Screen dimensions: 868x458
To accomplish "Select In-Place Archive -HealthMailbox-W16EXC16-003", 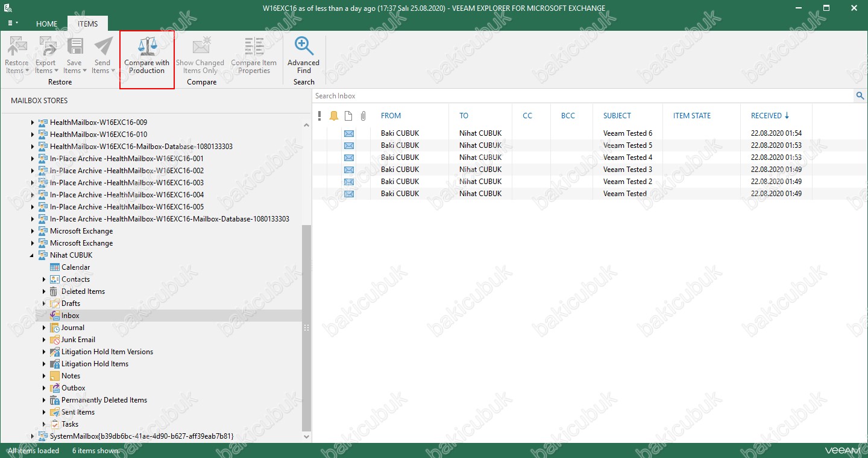I will (127, 183).
